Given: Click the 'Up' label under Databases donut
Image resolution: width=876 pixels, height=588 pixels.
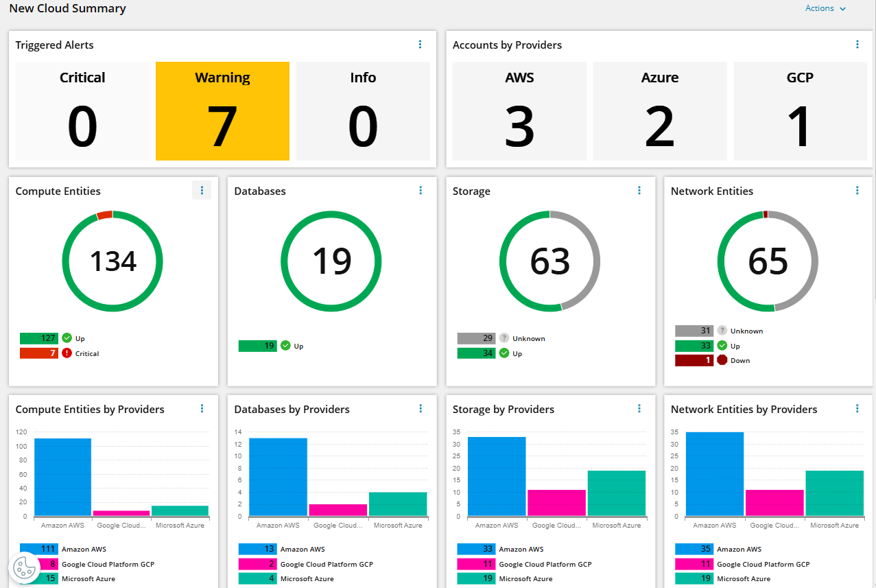Looking at the screenshot, I should point(298,346).
